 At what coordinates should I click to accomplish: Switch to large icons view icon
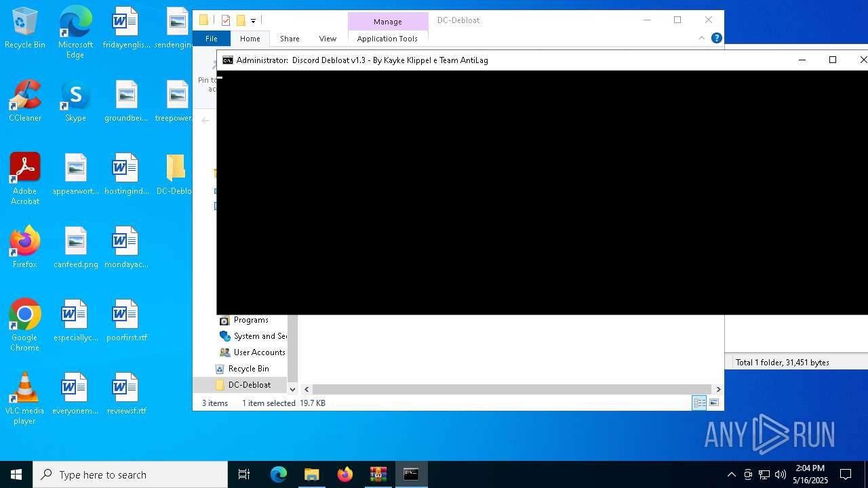tap(714, 403)
